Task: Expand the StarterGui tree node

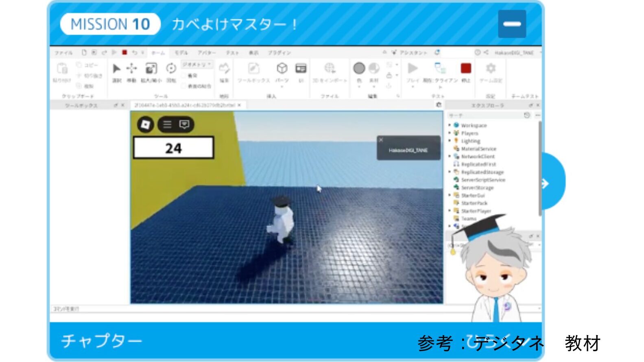Action: (450, 195)
